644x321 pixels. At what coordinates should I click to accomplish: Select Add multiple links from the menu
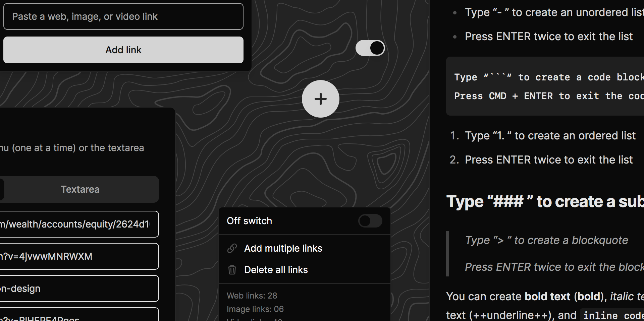pos(283,248)
